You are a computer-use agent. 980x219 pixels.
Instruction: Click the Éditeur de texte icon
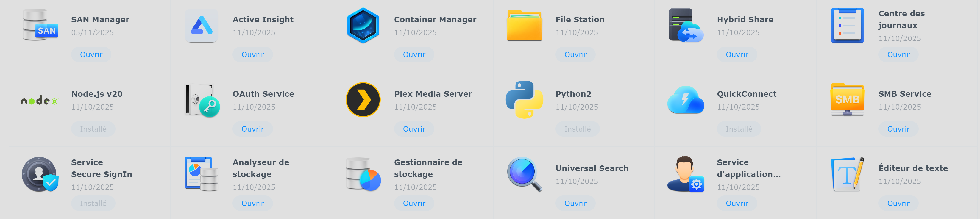pos(847,174)
